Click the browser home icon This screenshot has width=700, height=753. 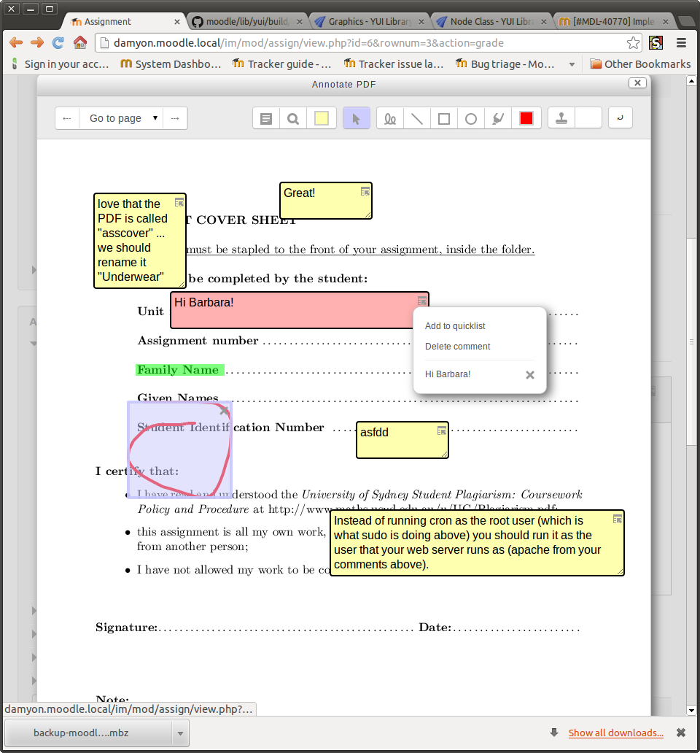(x=80, y=43)
